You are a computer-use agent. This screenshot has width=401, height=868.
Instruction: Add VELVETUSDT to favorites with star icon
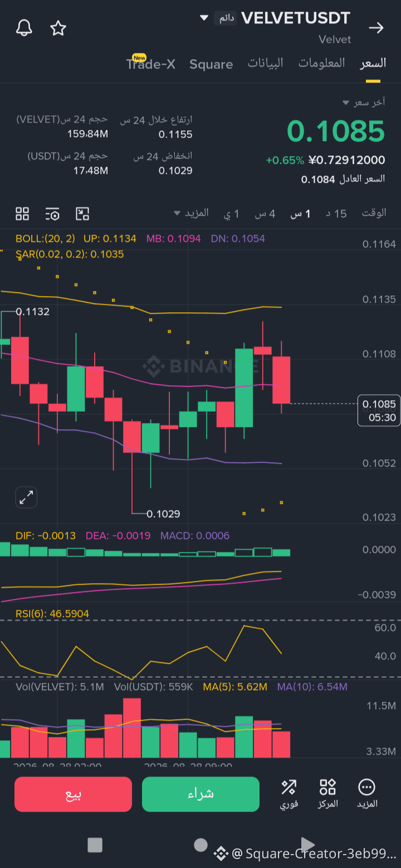[x=58, y=28]
